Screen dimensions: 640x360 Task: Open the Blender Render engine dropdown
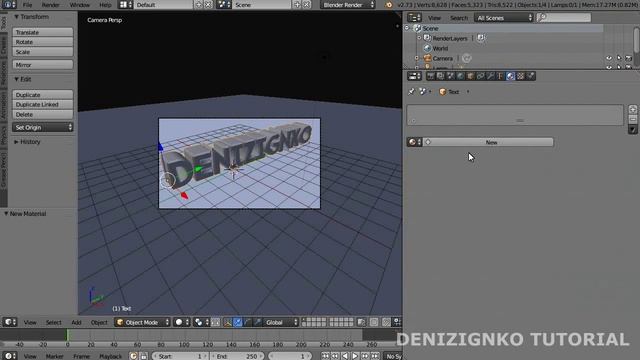348,5
